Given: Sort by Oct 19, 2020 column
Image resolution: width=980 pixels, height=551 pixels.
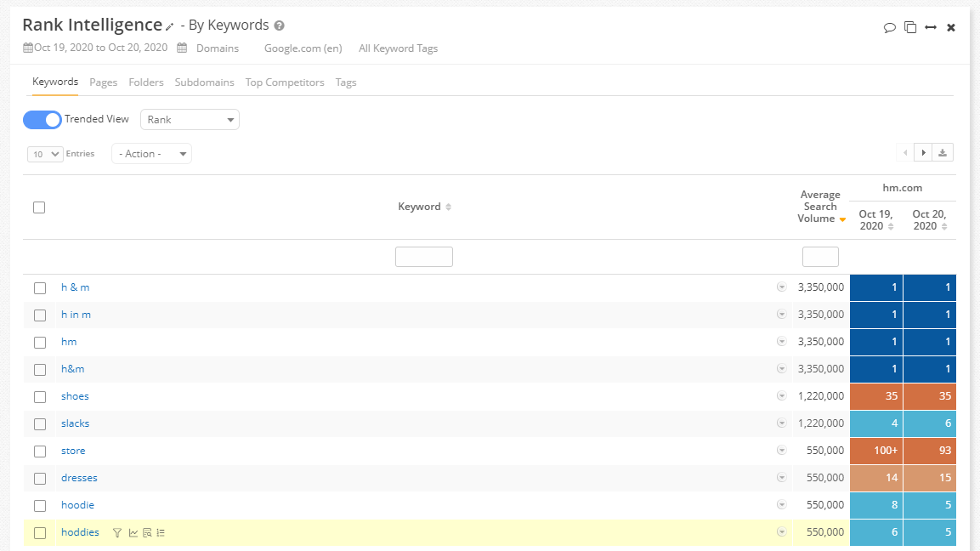Looking at the screenshot, I should point(891,226).
